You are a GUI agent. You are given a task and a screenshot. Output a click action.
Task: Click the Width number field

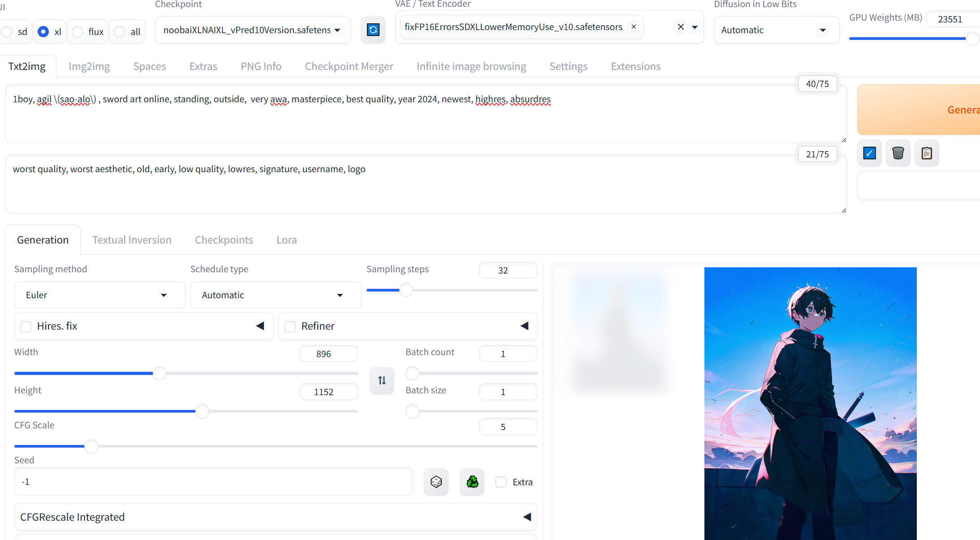(328, 354)
